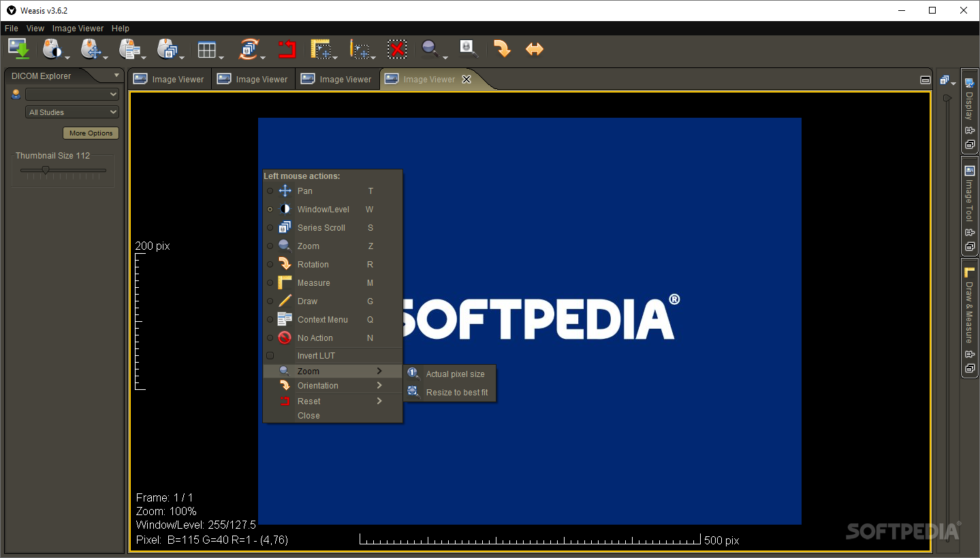This screenshot has height=558, width=980.
Task: Select the Measure tool in toolbar
Action: click(321, 49)
